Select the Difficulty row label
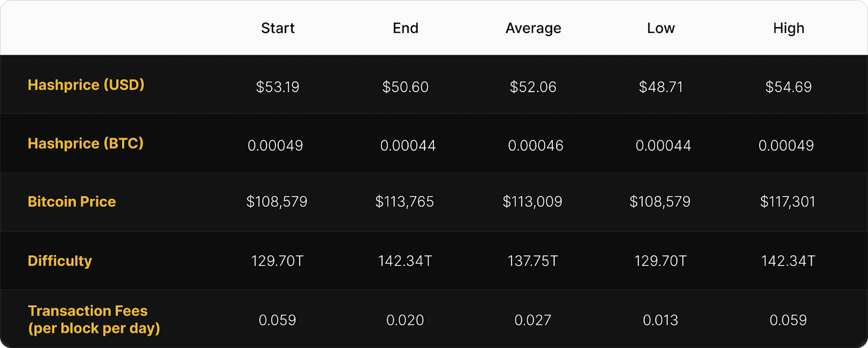The height and width of the screenshot is (348, 868). pos(60,261)
